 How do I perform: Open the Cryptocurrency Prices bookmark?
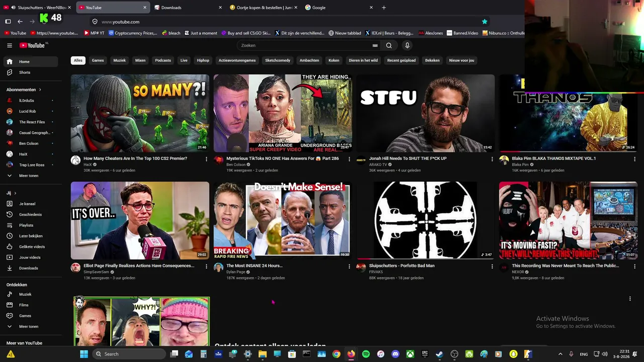pyautogui.click(x=132, y=33)
